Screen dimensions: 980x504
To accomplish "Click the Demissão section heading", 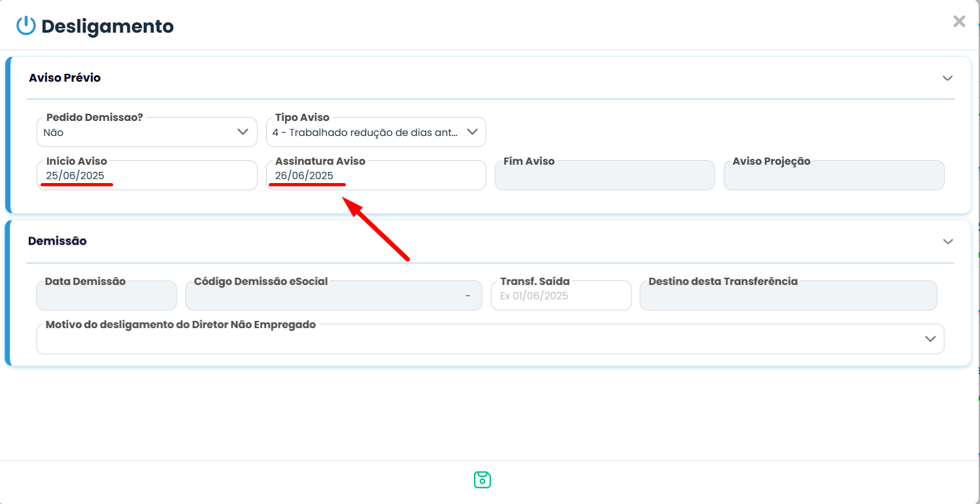I will click(x=58, y=241).
